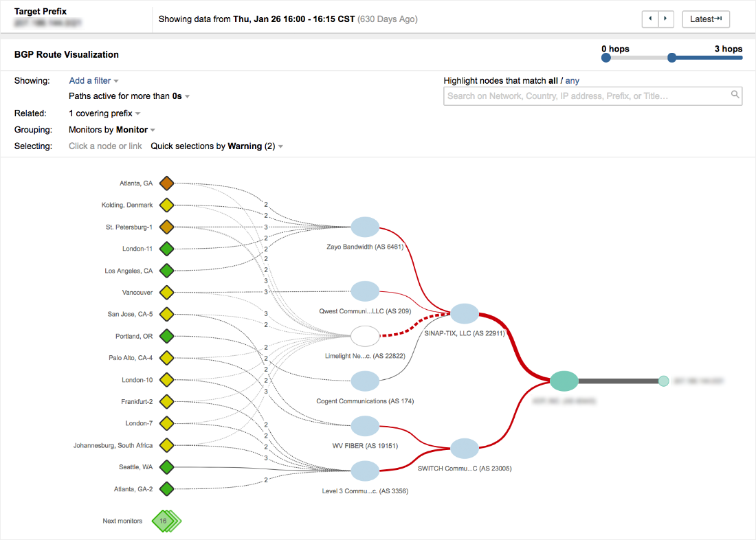Click the search magnifier icon
756x540 pixels.
click(735, 95)
